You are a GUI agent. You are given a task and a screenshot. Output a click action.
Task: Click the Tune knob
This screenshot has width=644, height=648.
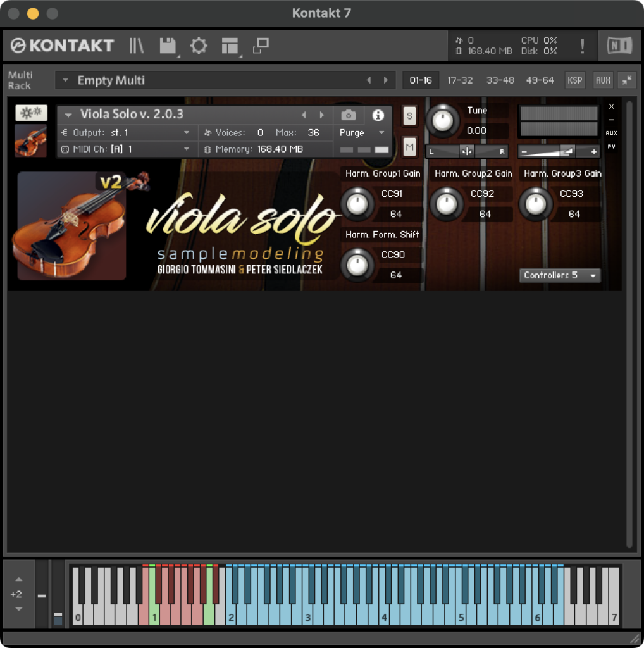click(442, 121)
